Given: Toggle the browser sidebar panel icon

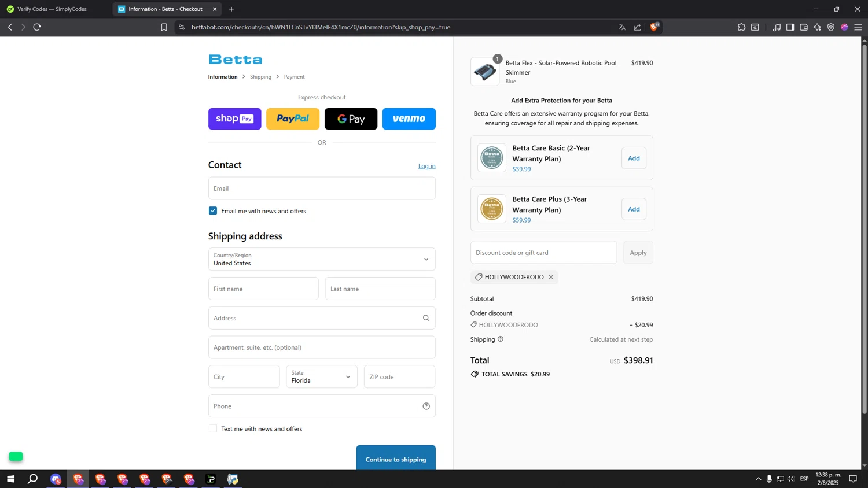Looking at the screenshot, I should [790, 27].
